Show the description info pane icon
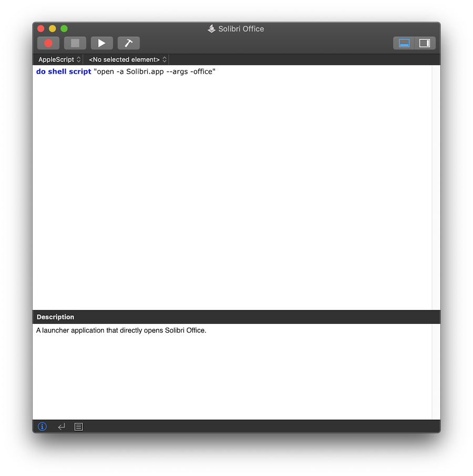 coord(42,427)
